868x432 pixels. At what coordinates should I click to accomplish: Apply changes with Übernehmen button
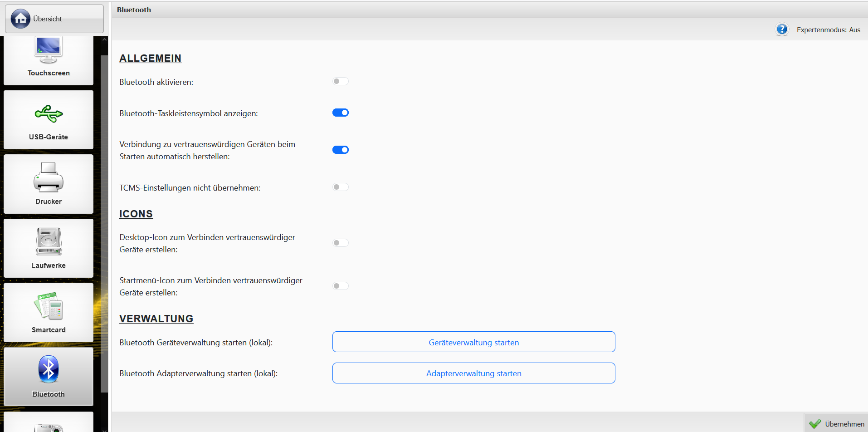[836, 423]
